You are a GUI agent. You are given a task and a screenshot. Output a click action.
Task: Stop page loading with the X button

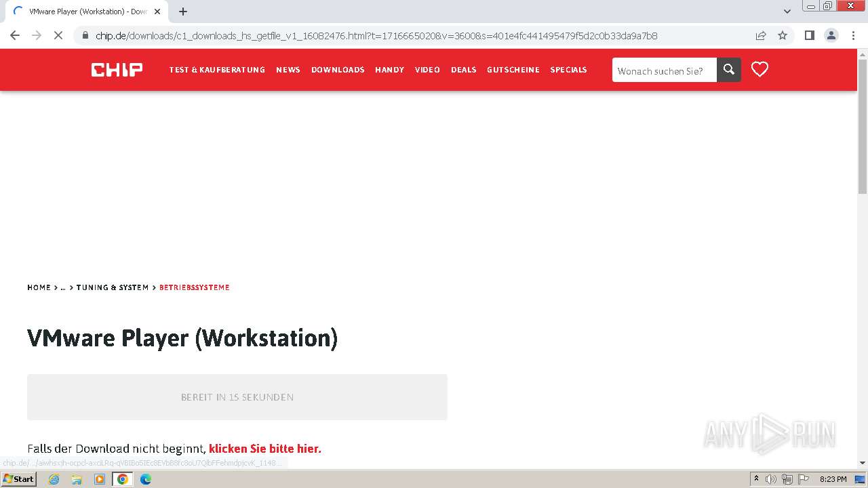click(58, 35)
